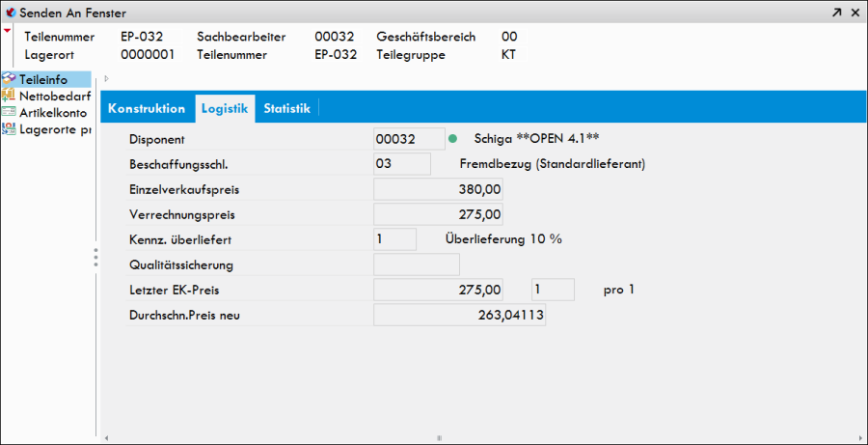Image resolution: width=868 pixels, height=445 pixels.
Task: Click the Disponent field containing 00032
Action: (409, 139)
